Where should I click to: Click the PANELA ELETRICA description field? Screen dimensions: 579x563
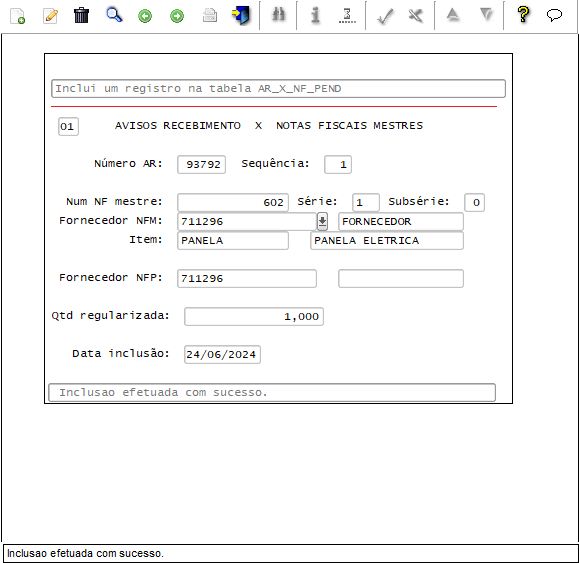[387, 241]
